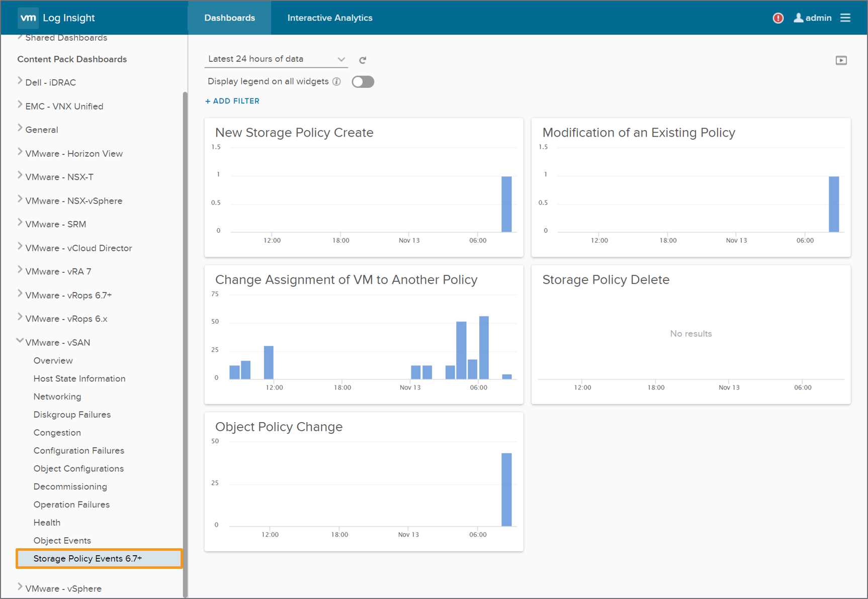Click the Modification of an Existing Policy bar
This screenshot has width=868, height=599.
pos(834,204)
